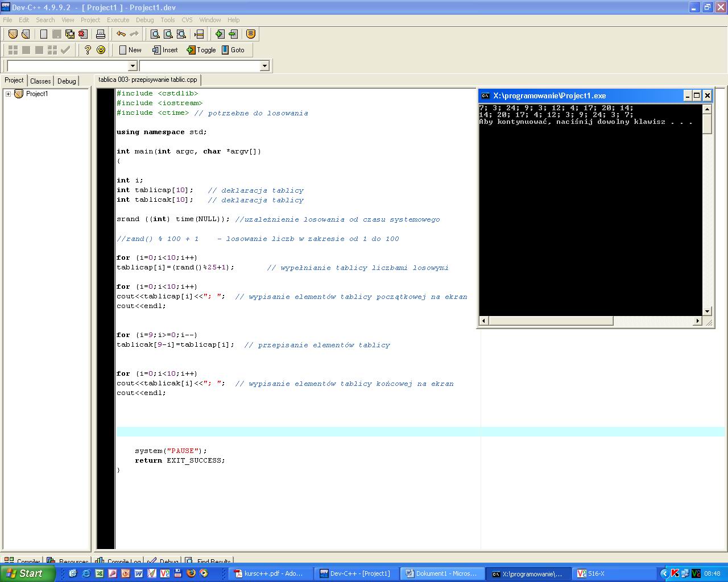Click the Search Again magnifier icon
The width and height of the screenshot is (728, 582).
(181, 34)
